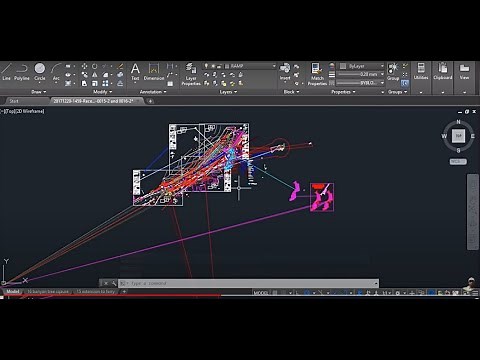Expand the Groups panel
The height and width of the screenshot is (360, 480).
(397, 92)
